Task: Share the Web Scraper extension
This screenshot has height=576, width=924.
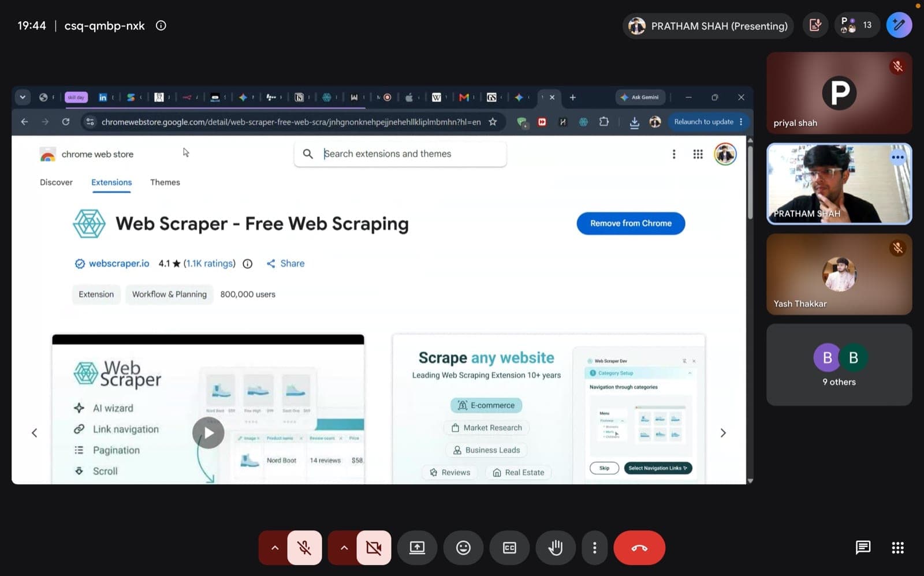Action: [x=285, y=263]
